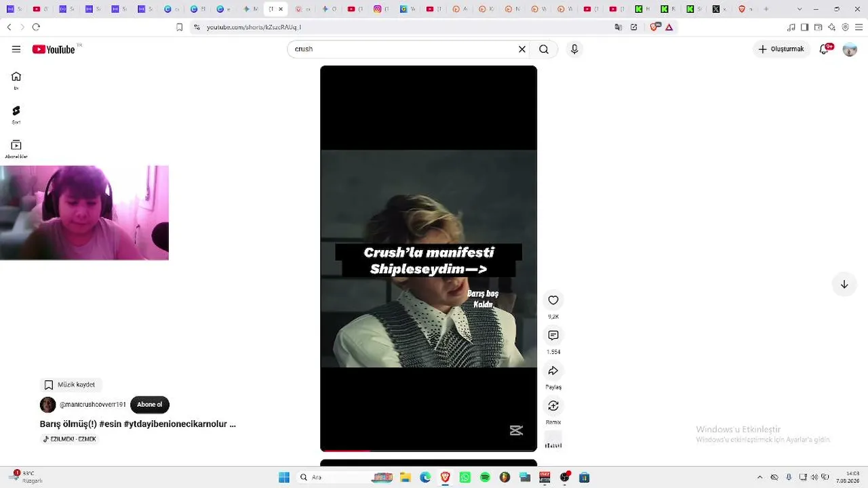Open the EZILMEKI - EZMEK sound link
The width and height of the screenshot is (868, 488).
tap(70, 439)
